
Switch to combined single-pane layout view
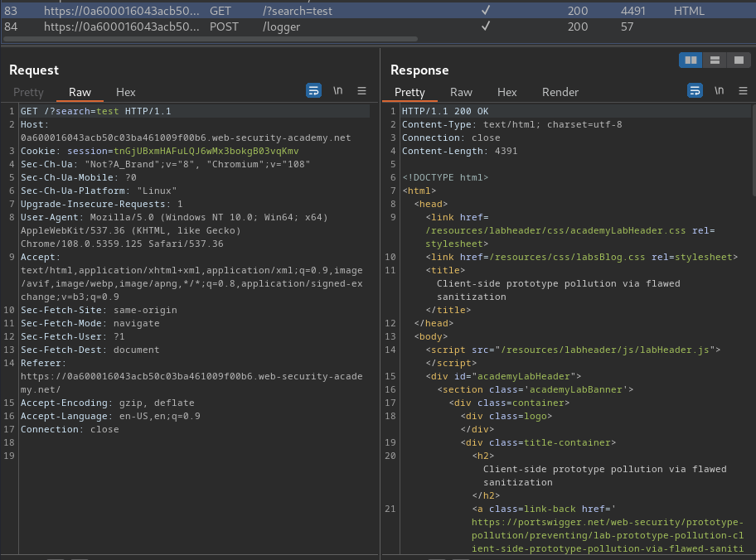tap(739, 60)
